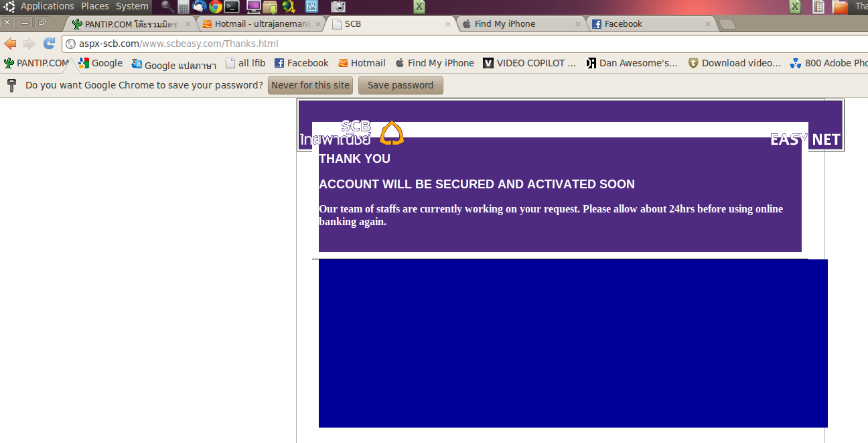Close the PANTIP.COM tab
The width and height of the screenshot is (868, 443).
click(x=188, y=24)
